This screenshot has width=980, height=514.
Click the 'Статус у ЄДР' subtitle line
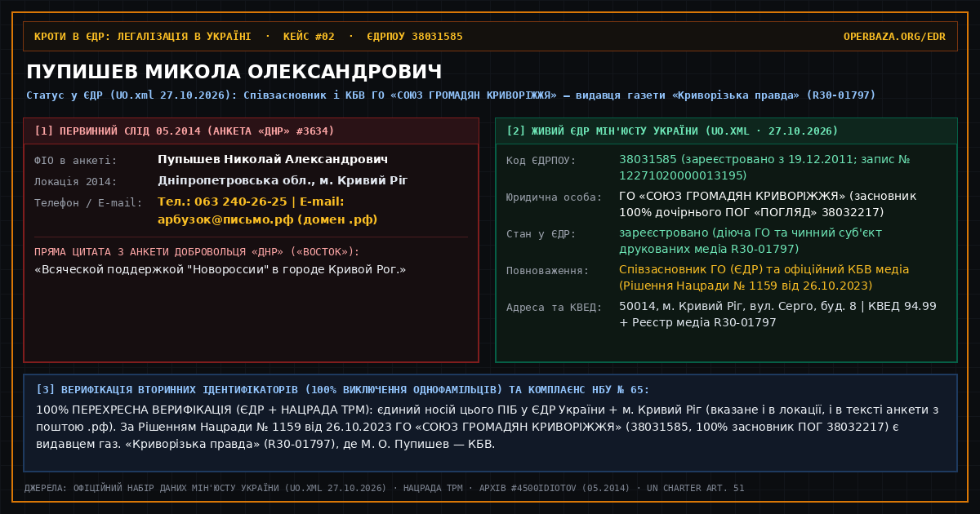coord(451,95)
